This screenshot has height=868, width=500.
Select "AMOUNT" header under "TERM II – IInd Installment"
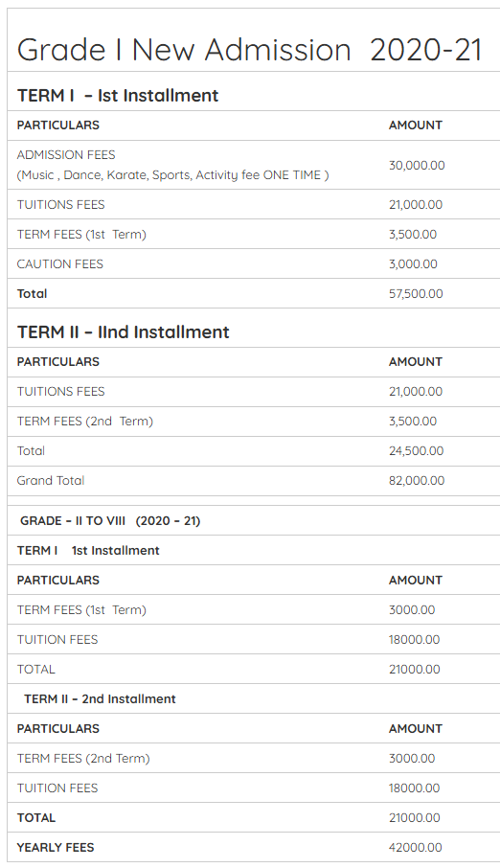coord(416,362)
